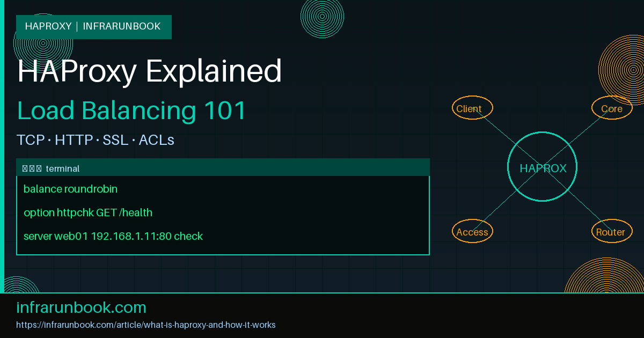Click the spiral circle graphic at top left
This screenshot has height=338, width=644.
[43, 43]
